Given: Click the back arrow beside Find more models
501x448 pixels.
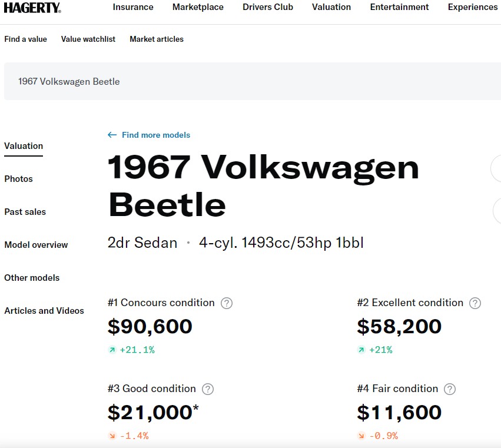Looking at the screenshot, I should (x=112, y=135).
